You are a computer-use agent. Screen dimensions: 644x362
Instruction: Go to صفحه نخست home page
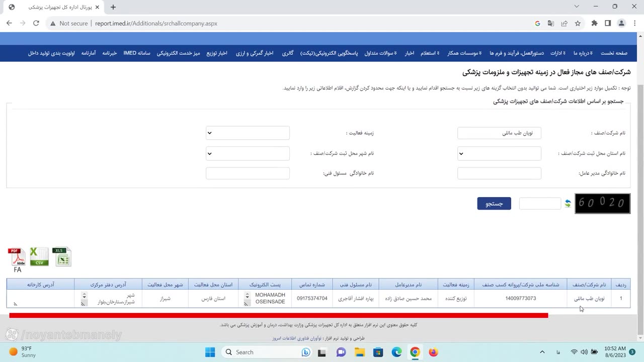614,53
